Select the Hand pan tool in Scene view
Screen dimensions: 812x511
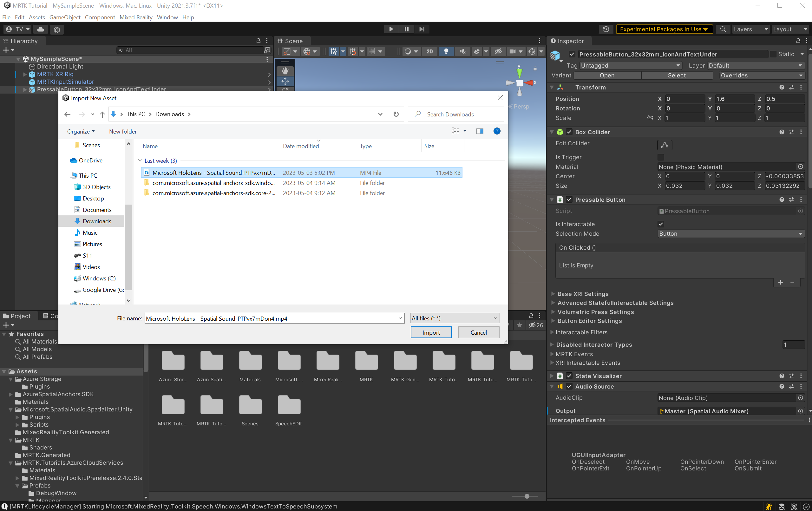coord(285,70)
